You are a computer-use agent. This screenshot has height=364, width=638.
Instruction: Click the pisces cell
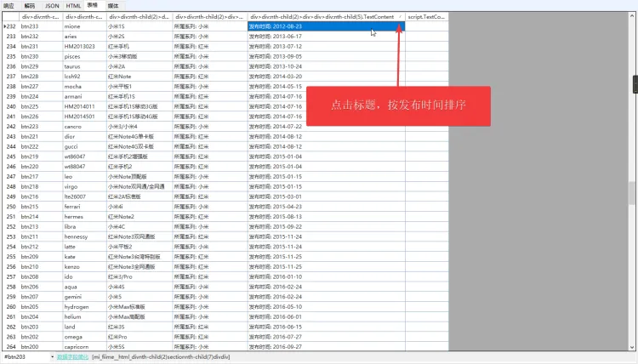point(84,56)
